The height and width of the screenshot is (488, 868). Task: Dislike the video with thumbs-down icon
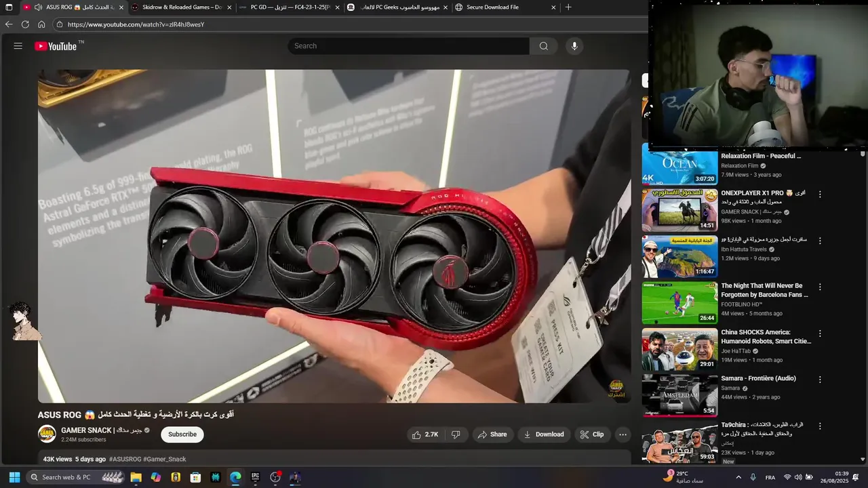(x=456, y=434)
